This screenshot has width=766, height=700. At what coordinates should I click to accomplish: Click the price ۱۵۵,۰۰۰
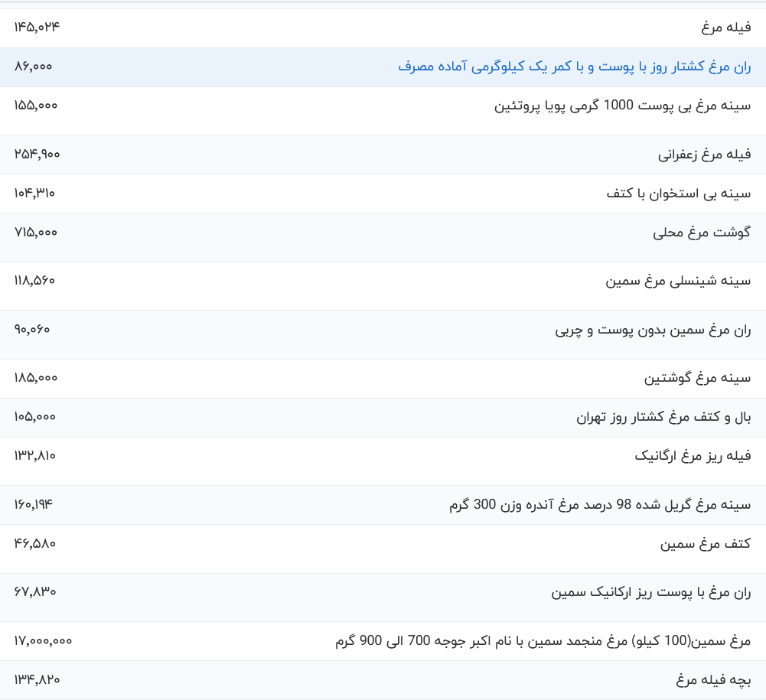(x=36, y=106)
